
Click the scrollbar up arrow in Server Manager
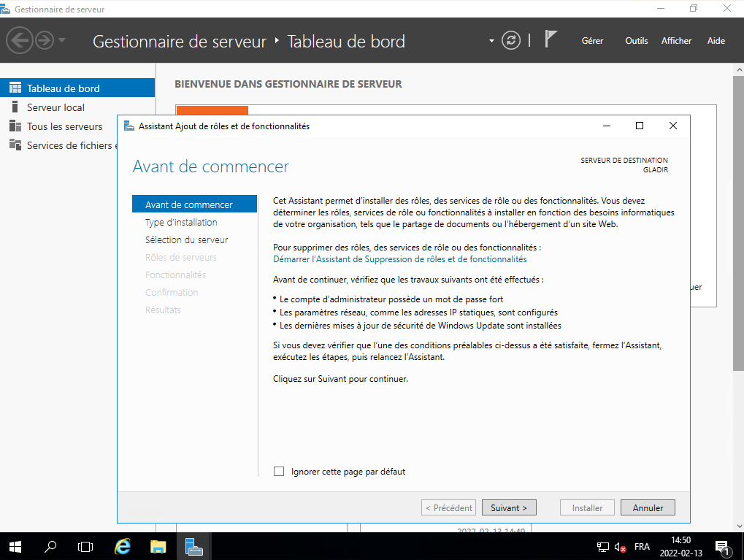739,69
